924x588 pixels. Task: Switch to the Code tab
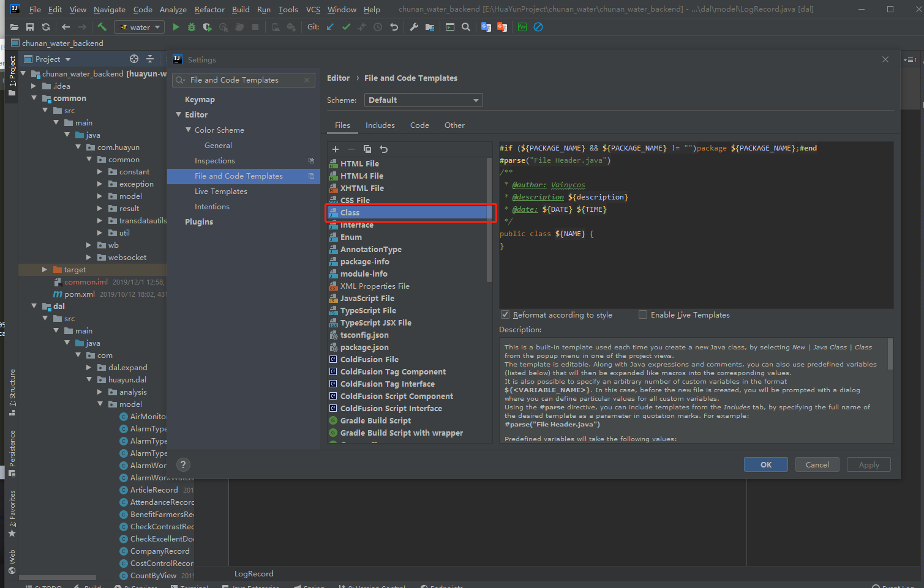419,125
